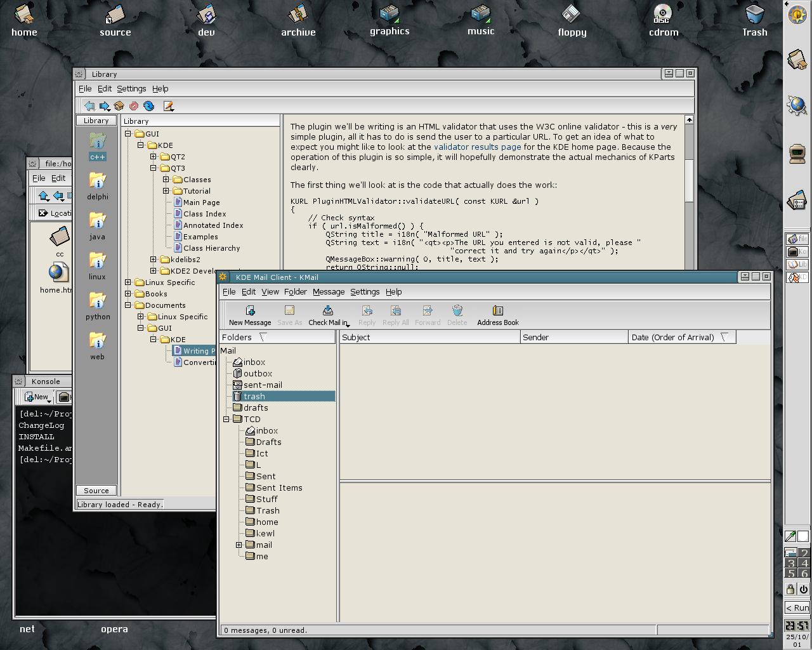812x650 pixels.
Task: Expand the QT2 folder in Library tree
Action: click(154, 156)
